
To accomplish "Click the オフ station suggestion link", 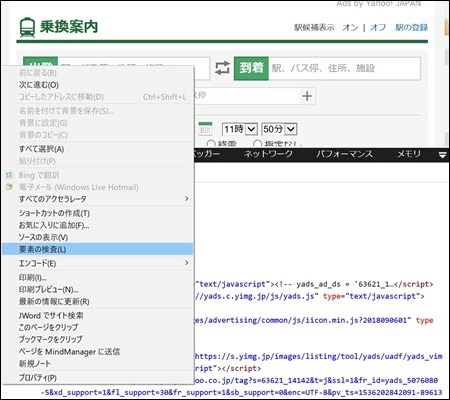I will pos(378,27).
